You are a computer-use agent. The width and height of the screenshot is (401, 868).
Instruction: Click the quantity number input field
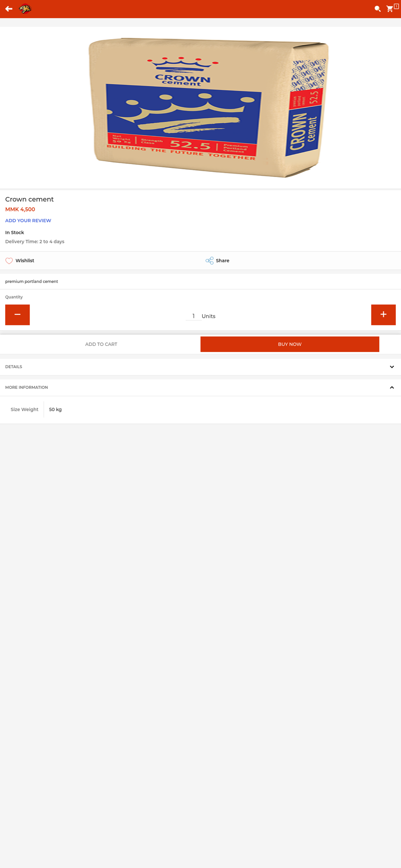point(193,316)
